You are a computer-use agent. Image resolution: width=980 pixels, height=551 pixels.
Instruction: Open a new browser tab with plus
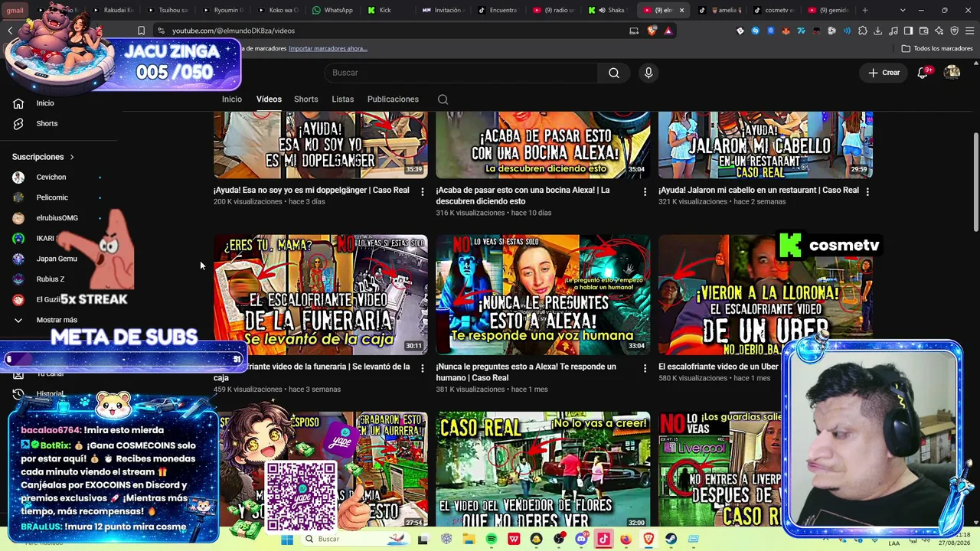[x=865, y=10]
